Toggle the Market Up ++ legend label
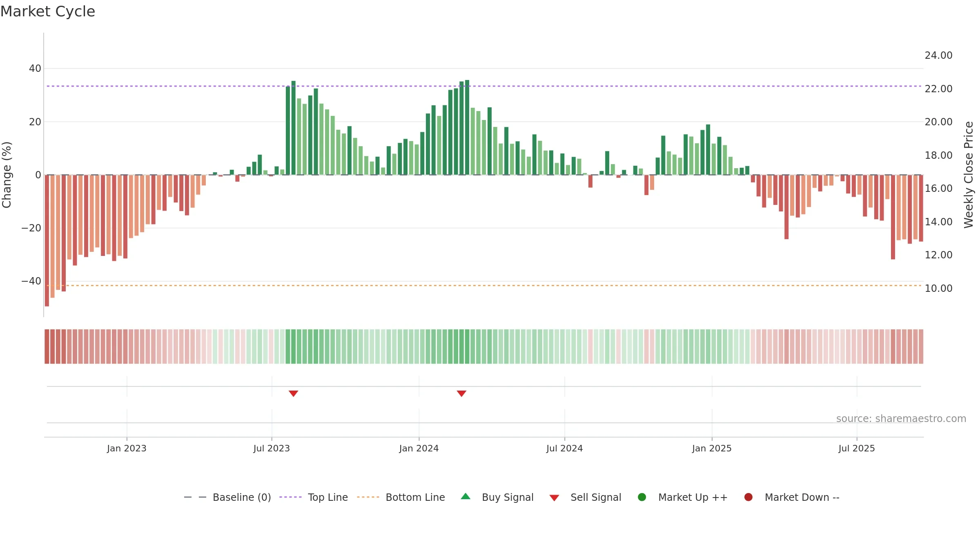This screenshot has height=551, width=980. pos(693,497)
